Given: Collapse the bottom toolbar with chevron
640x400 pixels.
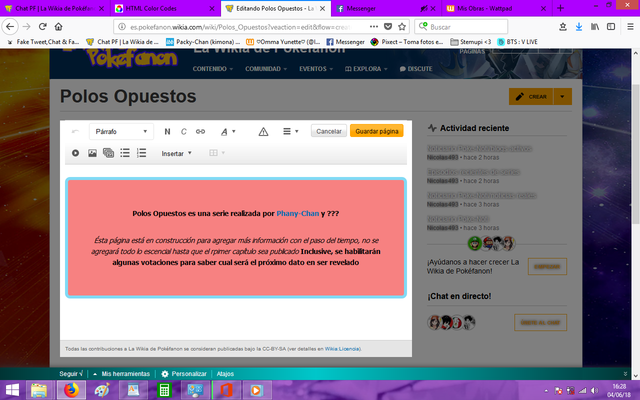Looking at the screenshot, I should point(625,373).
